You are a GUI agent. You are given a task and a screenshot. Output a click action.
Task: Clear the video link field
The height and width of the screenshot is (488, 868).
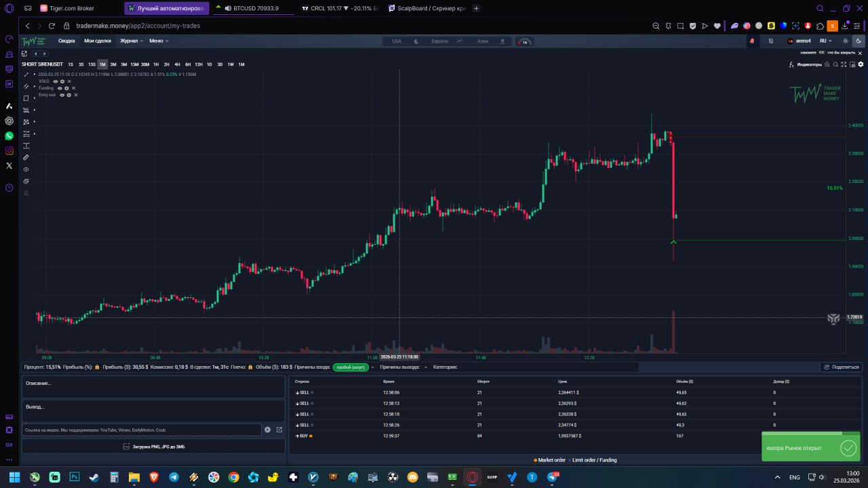tap(268, 430)
